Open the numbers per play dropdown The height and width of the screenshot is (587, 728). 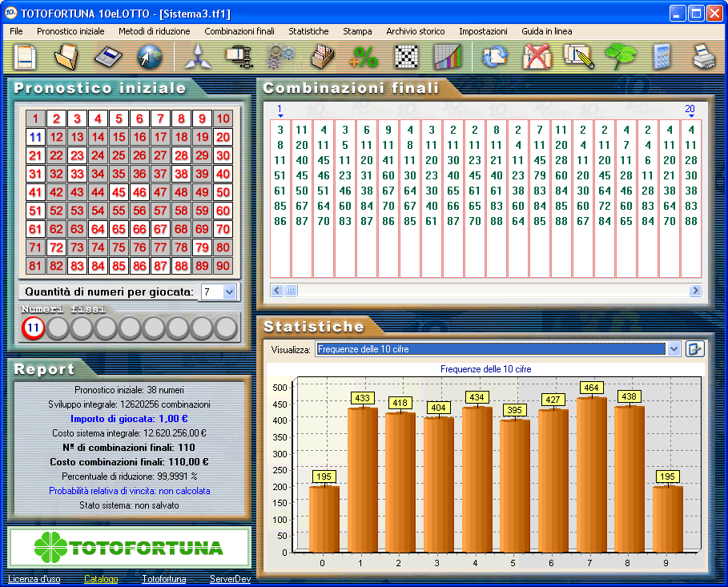point(230,292)
